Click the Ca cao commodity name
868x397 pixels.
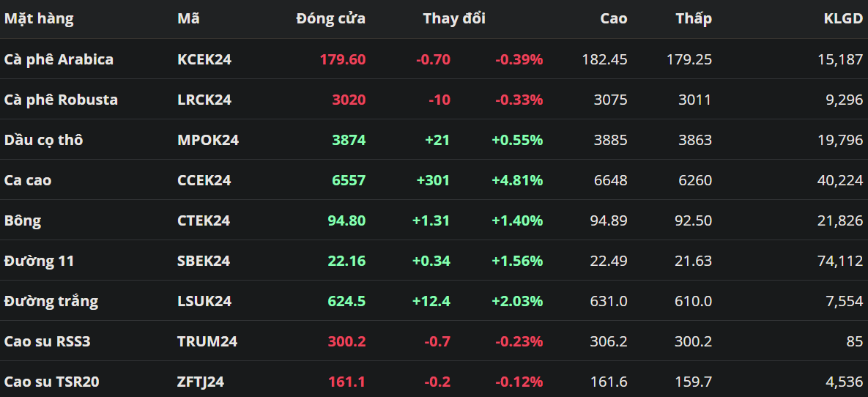click(x=28, y=180)
